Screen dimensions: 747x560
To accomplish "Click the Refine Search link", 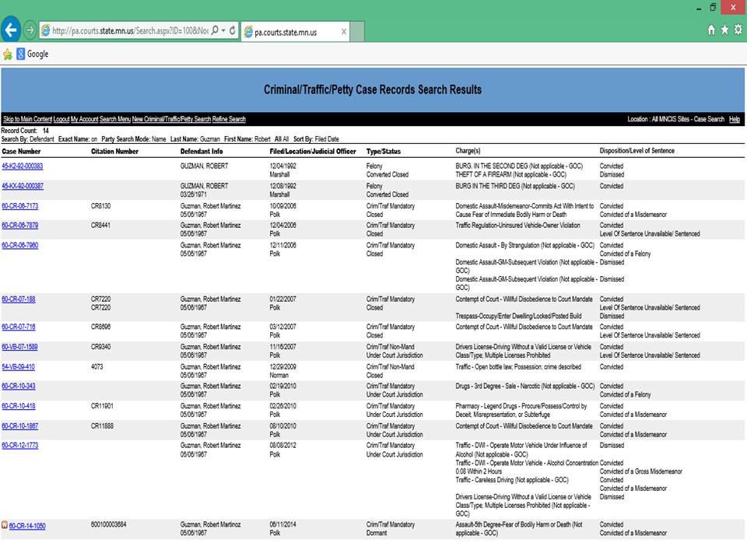I will 229,119.
